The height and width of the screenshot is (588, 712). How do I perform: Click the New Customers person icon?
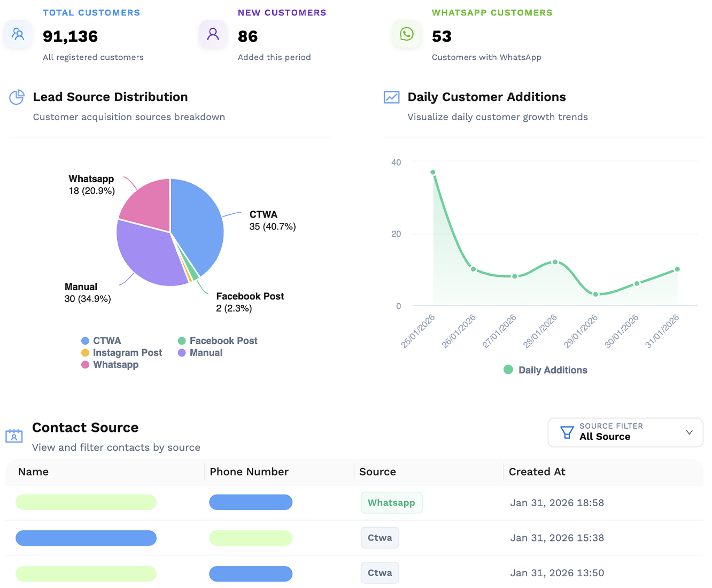tap(213, 34)
